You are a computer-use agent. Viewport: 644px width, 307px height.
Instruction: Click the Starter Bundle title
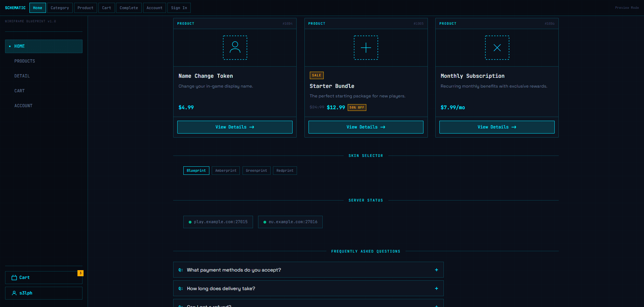[332, 86]
